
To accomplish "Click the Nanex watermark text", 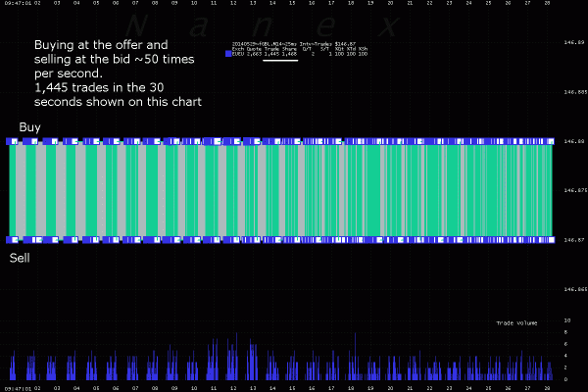I will pyautogui.click(x=263, y=25).
